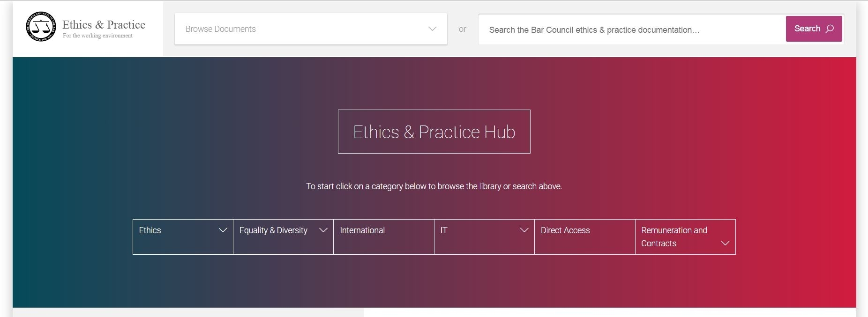The image size is (868, 317).
Task: Click the Search button
Action: pos(814,29)
